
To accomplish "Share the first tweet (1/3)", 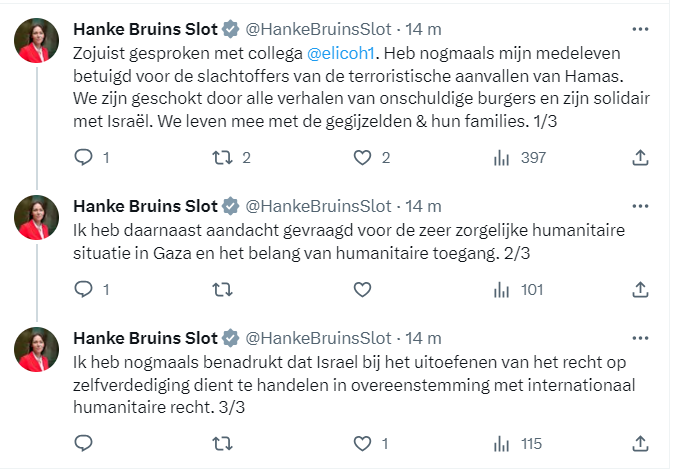I will click(x=641, y=157).
